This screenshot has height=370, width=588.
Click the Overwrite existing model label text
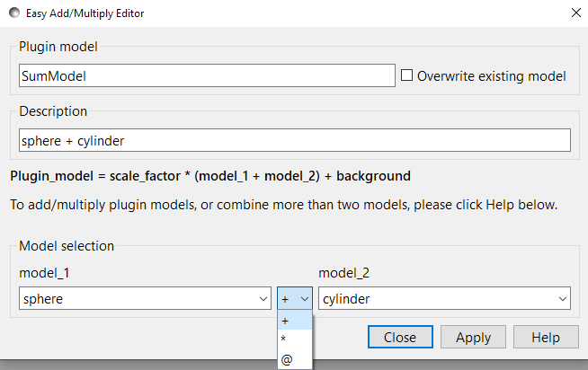pyautogui.click(x=491, y=76)
